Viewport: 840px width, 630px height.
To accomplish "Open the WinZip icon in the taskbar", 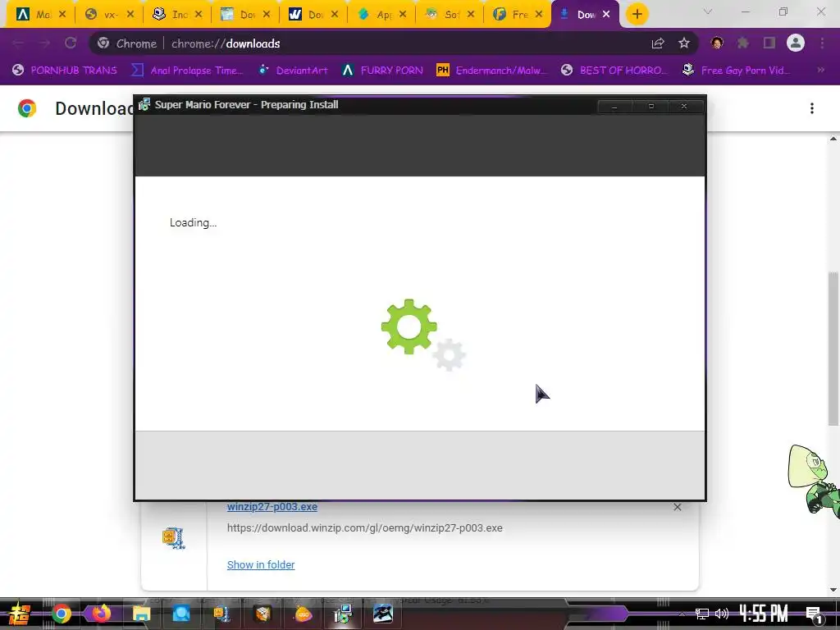I will click(221, 614).
